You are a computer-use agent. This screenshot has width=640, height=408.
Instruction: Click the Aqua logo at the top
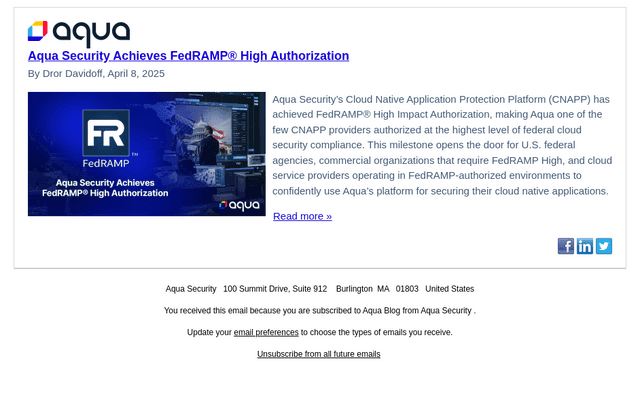[79, 33]
